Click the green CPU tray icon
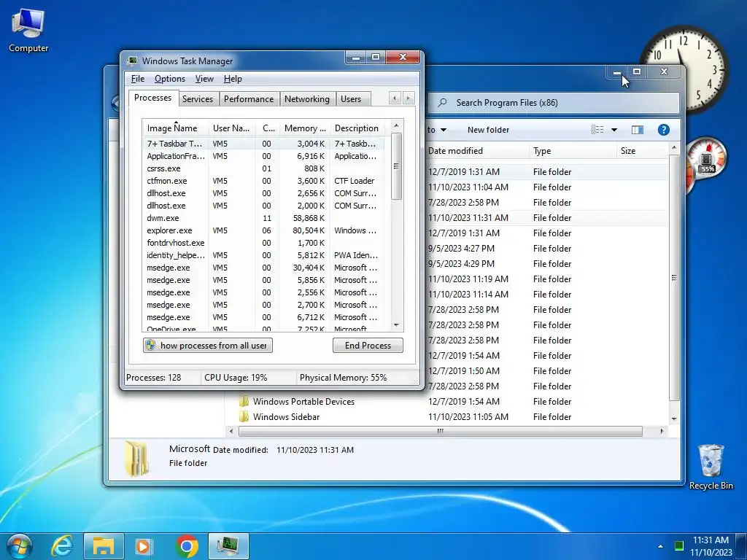This screenshot has height=560, width=747. (679, 545)
